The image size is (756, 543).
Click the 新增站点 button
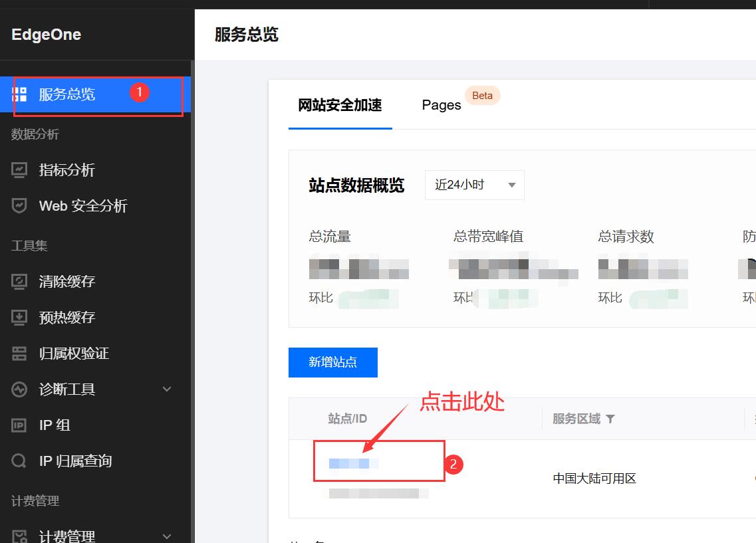point(332,362)
